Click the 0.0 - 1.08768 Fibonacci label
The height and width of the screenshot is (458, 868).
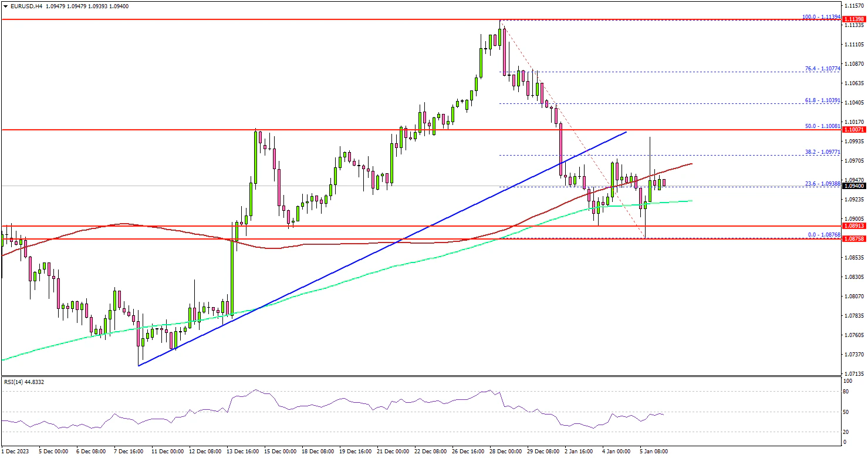pos(823,235)
